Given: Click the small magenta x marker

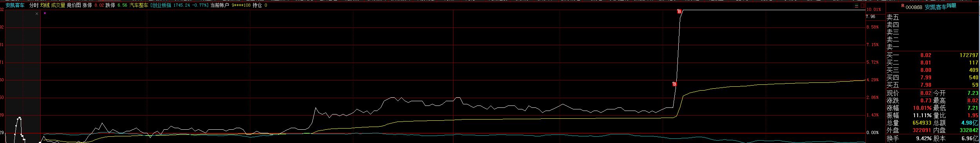Looking at the screenshot, I should point(45,13).
